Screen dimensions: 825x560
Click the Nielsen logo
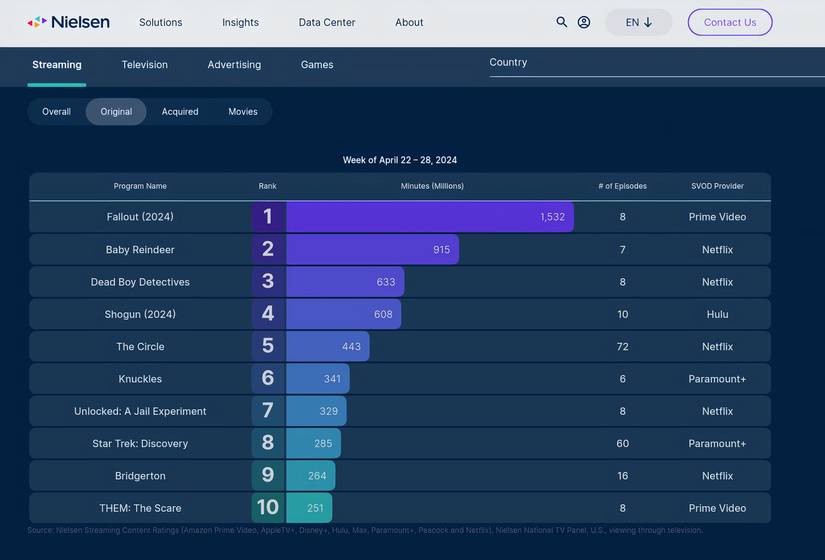pos(68,22)
